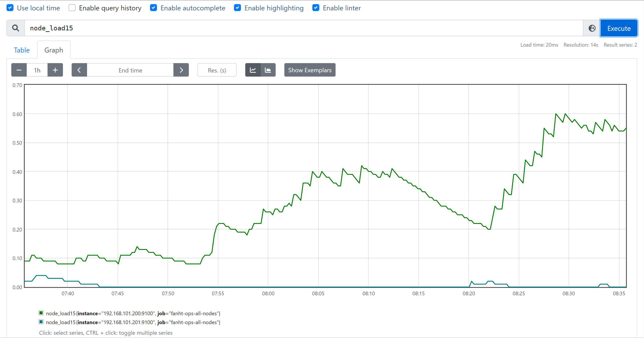Focus the node_load15 expression input
This screenshot has height=338, width=644.
[x=304, y=28]
